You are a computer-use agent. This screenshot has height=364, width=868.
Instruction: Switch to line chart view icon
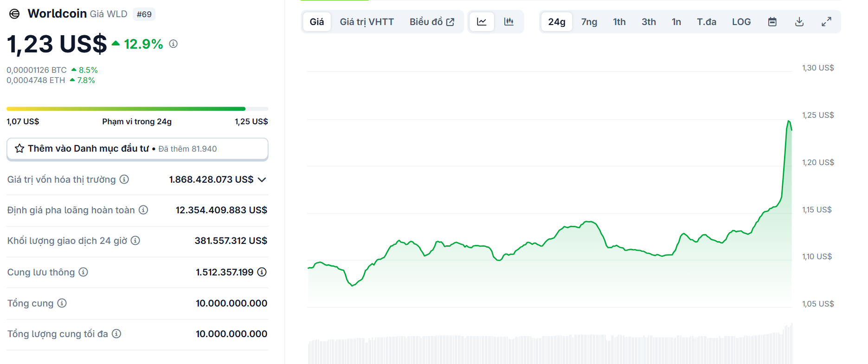click(482, 22)
